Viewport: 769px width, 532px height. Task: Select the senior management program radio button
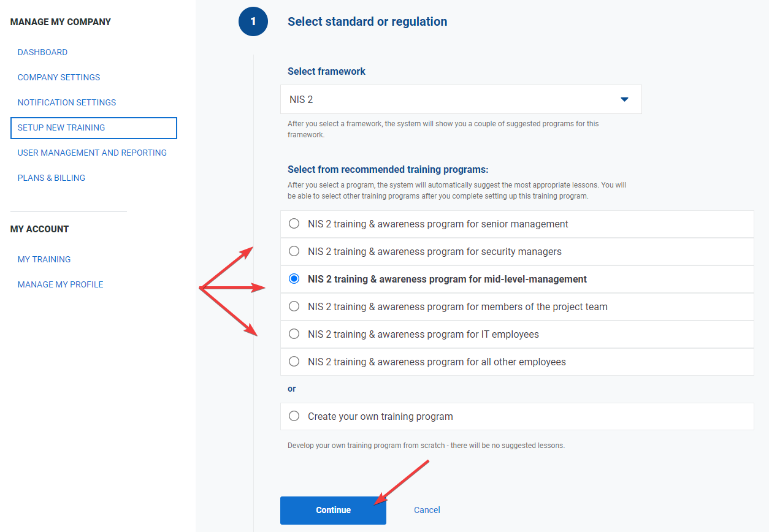(x=294, y=224)
